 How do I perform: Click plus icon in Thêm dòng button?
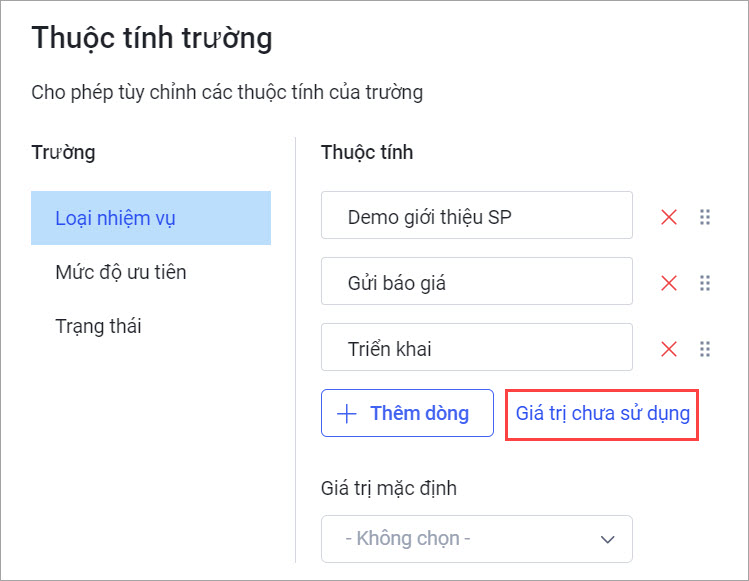[347, 413]
